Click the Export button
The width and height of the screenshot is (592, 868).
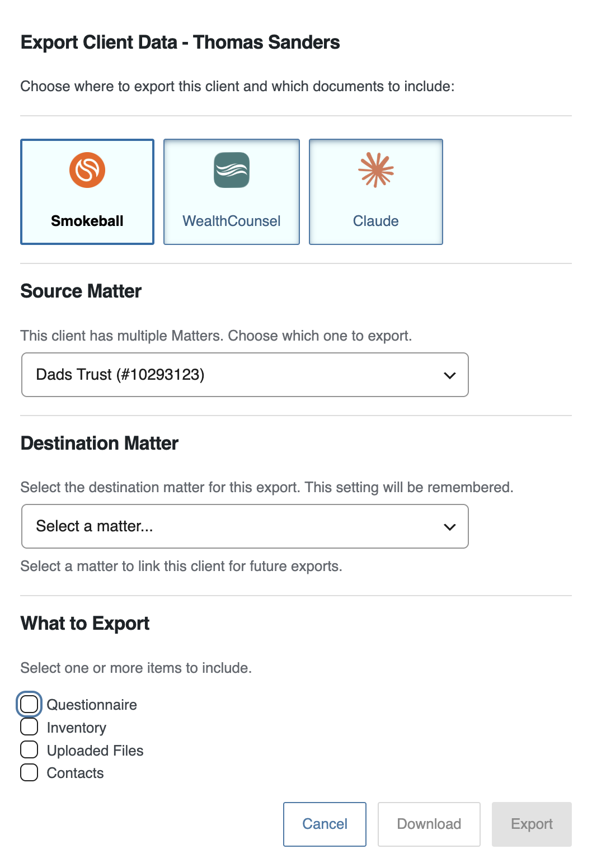(x=532, y=824)
